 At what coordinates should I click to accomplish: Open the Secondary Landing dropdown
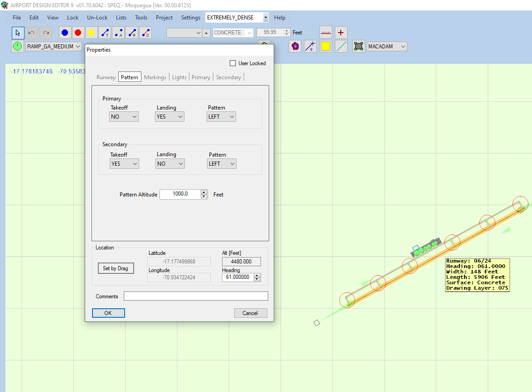coord(170,164)
